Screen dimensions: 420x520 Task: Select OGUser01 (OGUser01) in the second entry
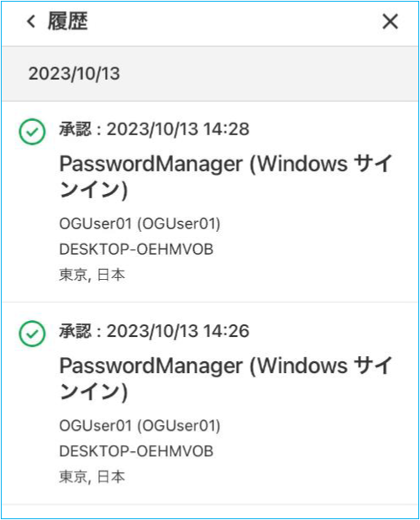click(139, 426)
